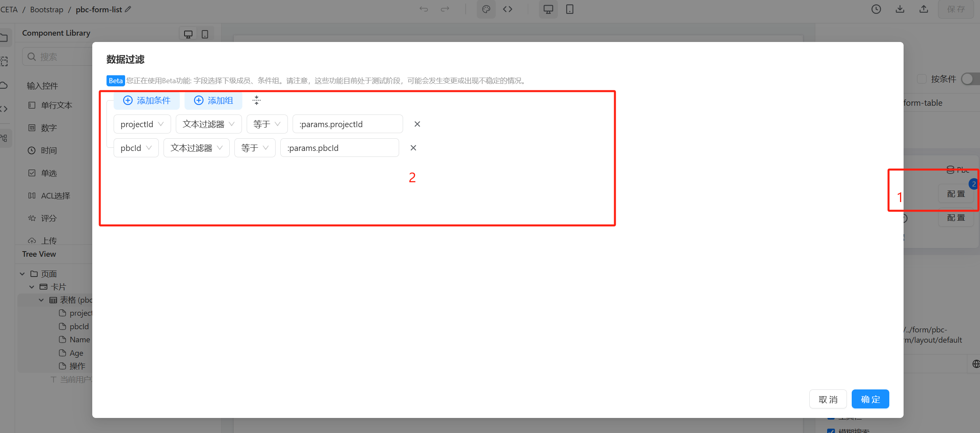Open the pbcId field dropdown
980x433 pixels.
(136, 148)
